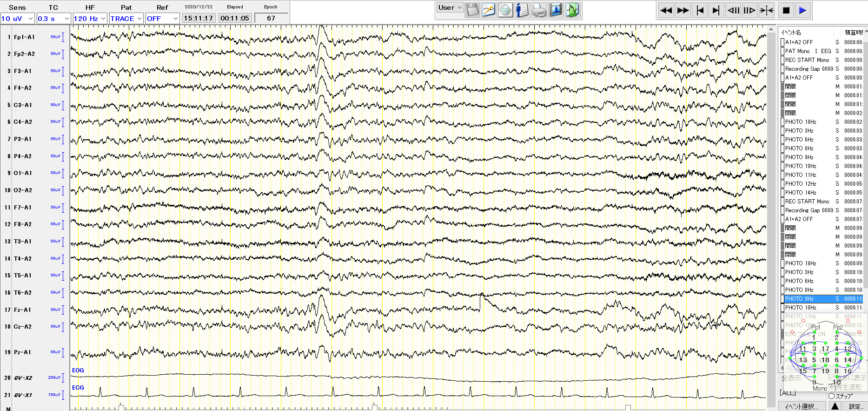Image resolution: width=868 pixels, height=411 pixels.
Task: Click the floppy disk save icon
Action: pyautogui.click(x=472, y=10)
